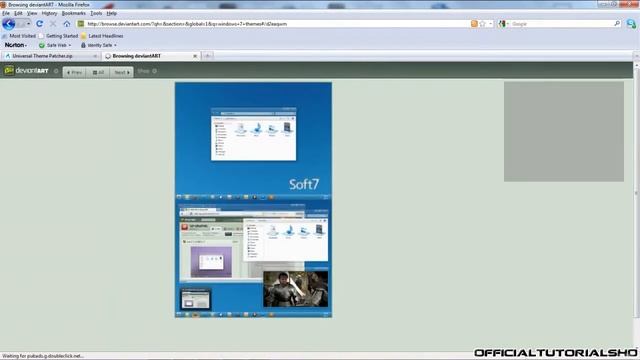Open the History menu

pyautogui.click(x=49, y=13)
